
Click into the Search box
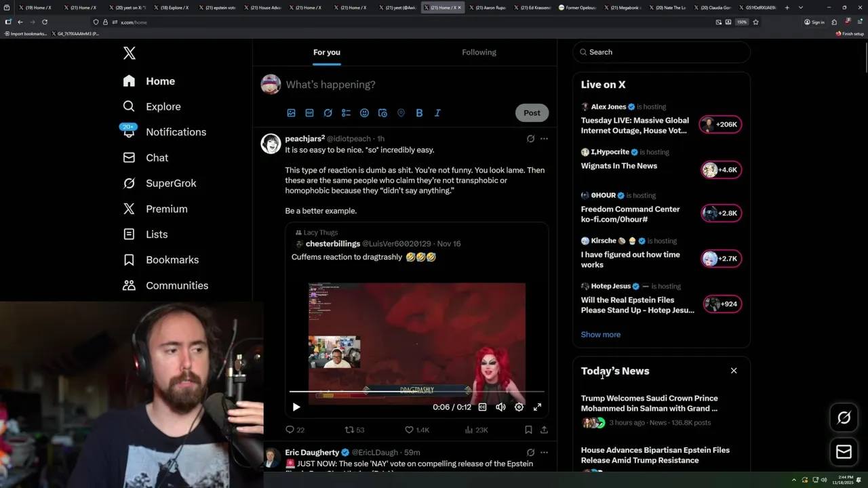point(661,52)
